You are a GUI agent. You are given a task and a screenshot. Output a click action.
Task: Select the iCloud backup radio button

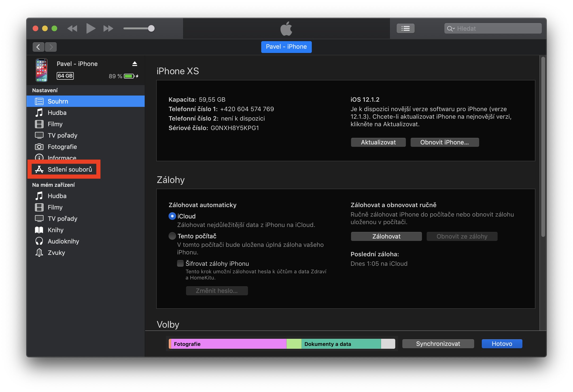pyautogui.click(x=172, y=216)
